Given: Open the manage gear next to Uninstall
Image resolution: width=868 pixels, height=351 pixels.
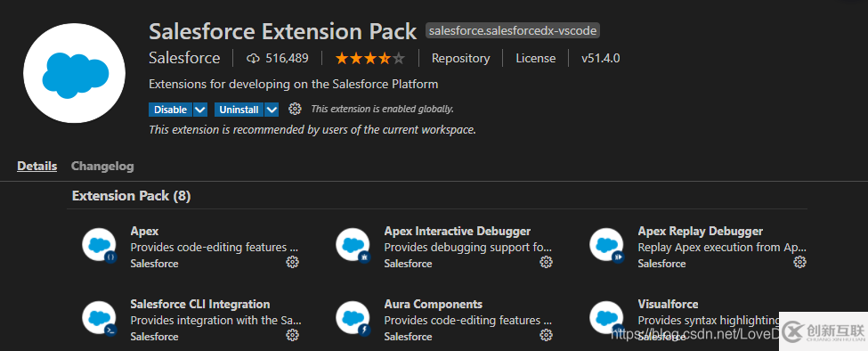Looking at the screenshot, I should click(295, 109).
